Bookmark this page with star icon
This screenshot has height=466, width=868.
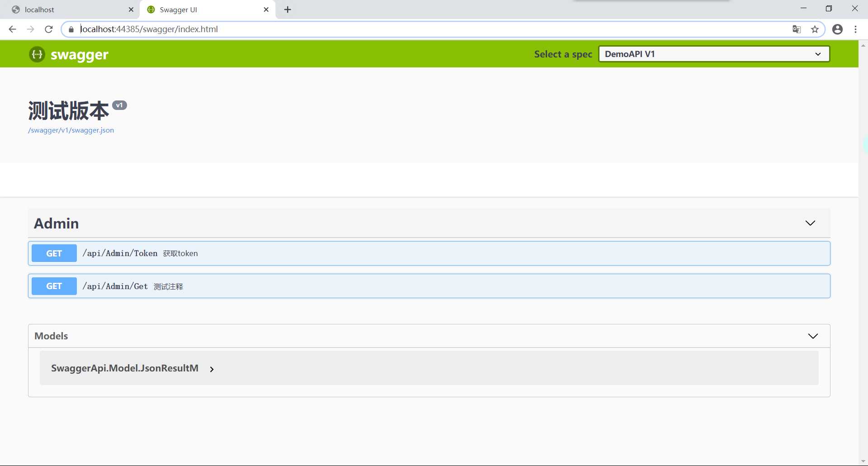click(x=815, y=29)
